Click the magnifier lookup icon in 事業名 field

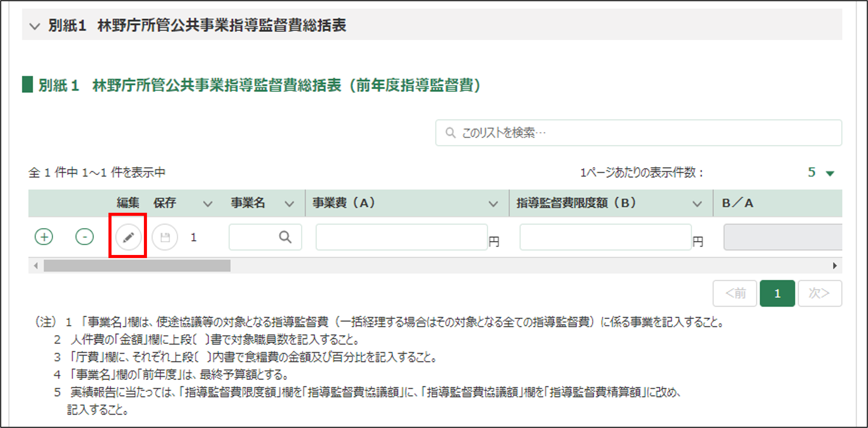pos(285,237)
